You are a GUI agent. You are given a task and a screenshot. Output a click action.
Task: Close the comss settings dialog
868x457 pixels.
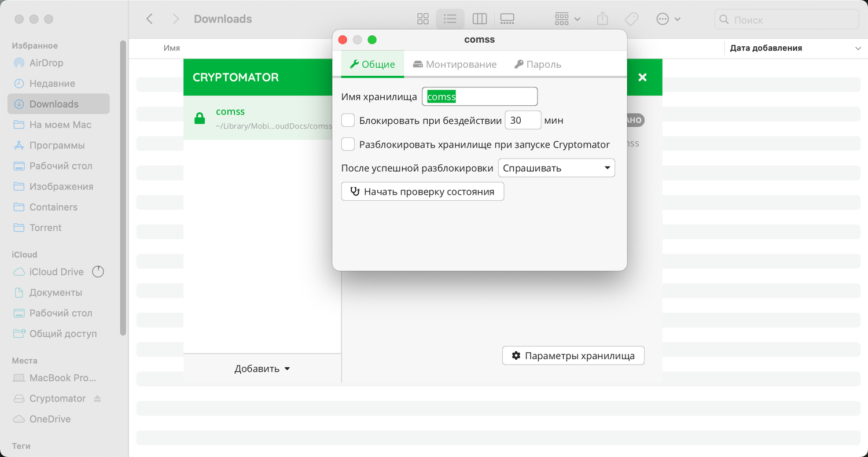coord(343,40)
